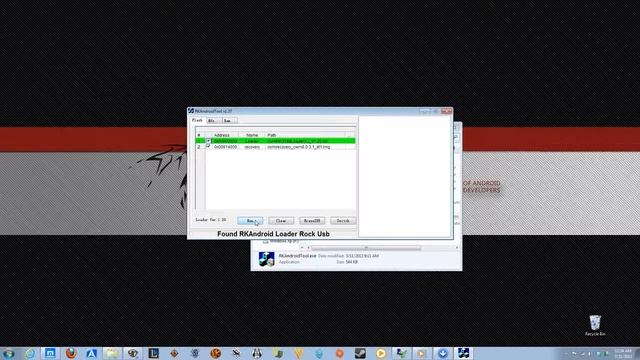Click the EraseIDB button

[x=312, y=221]
